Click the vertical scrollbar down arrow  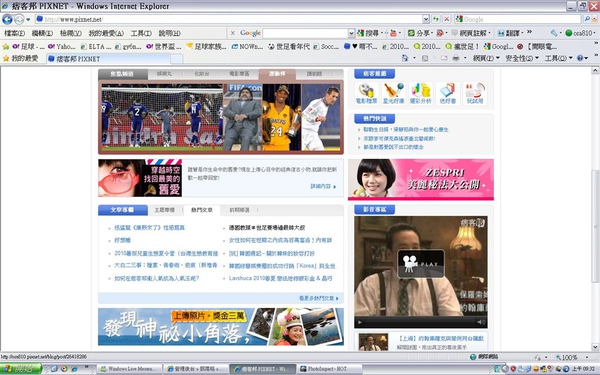tap(595, 347)
